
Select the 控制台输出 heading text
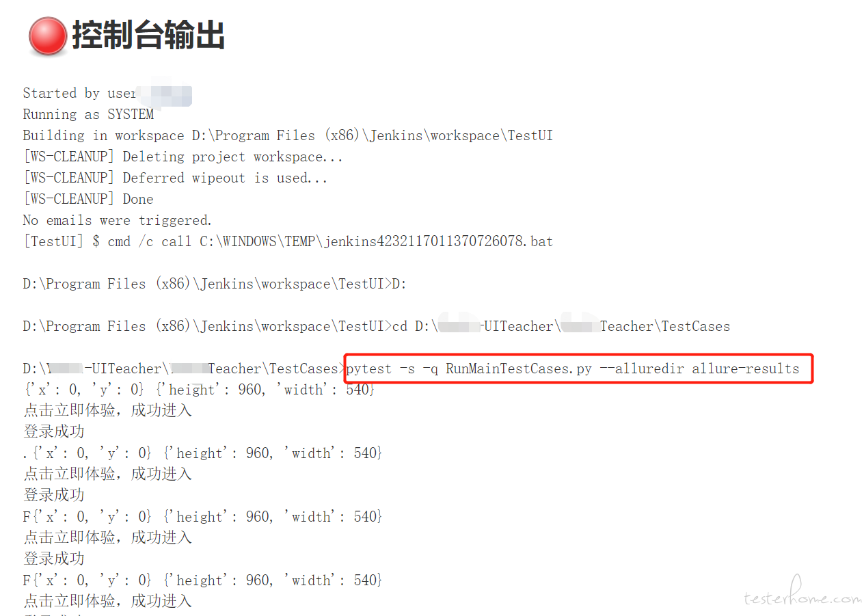pyautogui.click(x=148, y=35)
